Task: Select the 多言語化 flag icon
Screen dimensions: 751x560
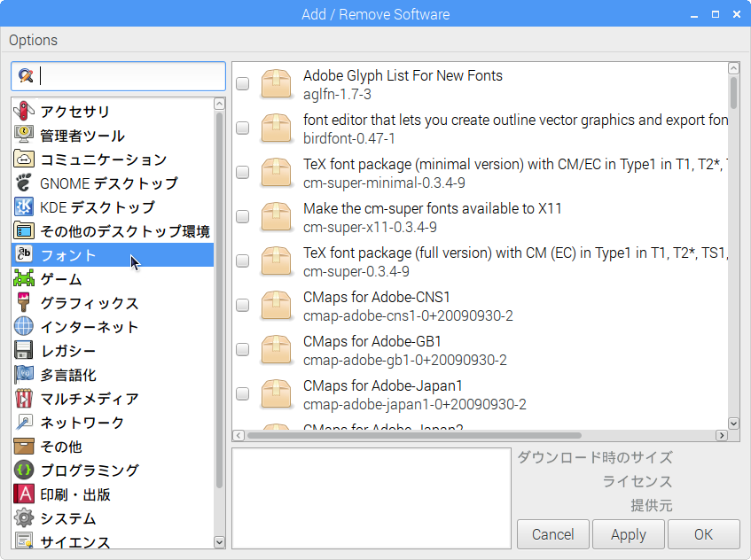Action: click(x=23, y=374)
